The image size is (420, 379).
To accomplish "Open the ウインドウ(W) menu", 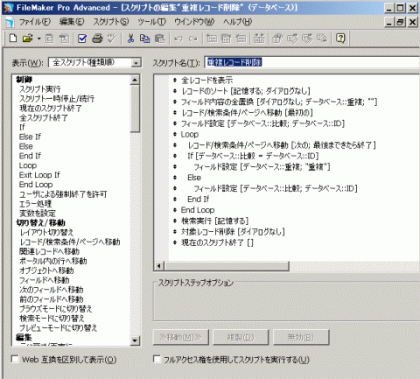I will (194, 22).
